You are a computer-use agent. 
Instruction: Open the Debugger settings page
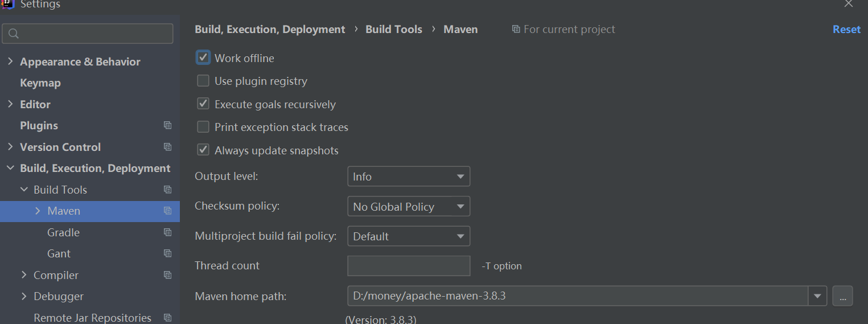coord(59,296)
